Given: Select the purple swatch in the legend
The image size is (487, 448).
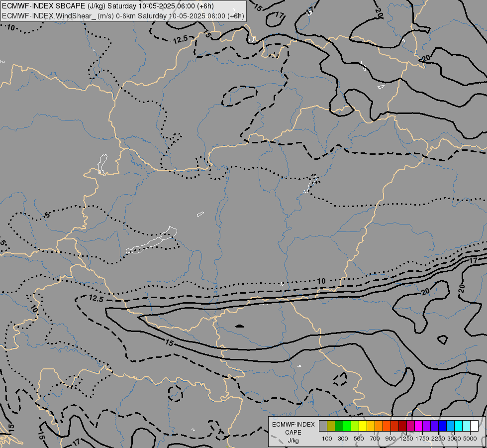Looking at the screenshot, I should [427, 426].
